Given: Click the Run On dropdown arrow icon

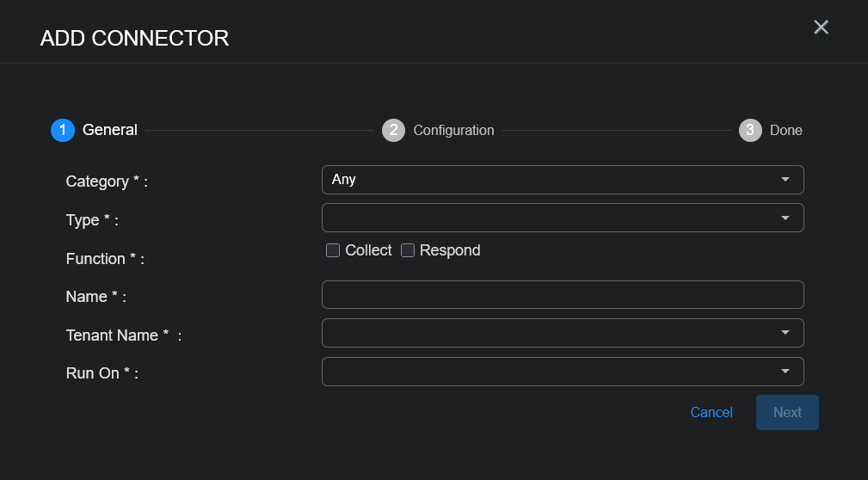Looking at the screenshot, I should click(x=785, y=372).
